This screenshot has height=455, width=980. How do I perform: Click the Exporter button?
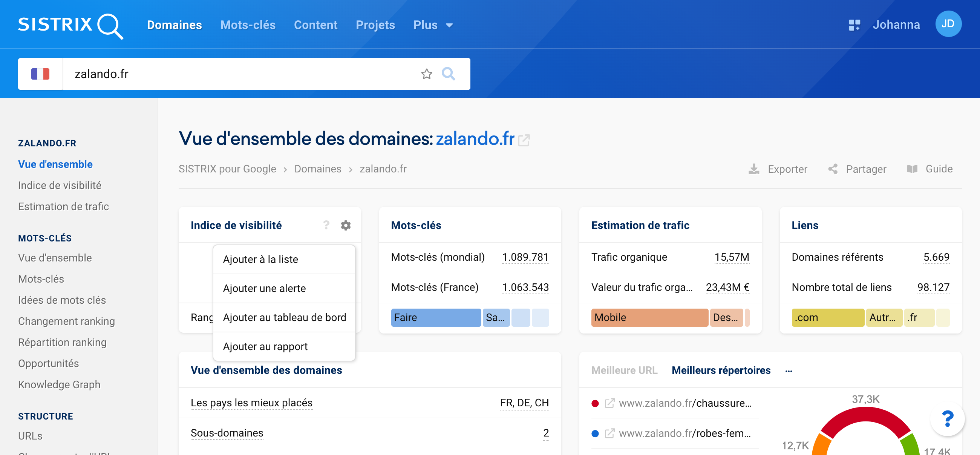777,169
